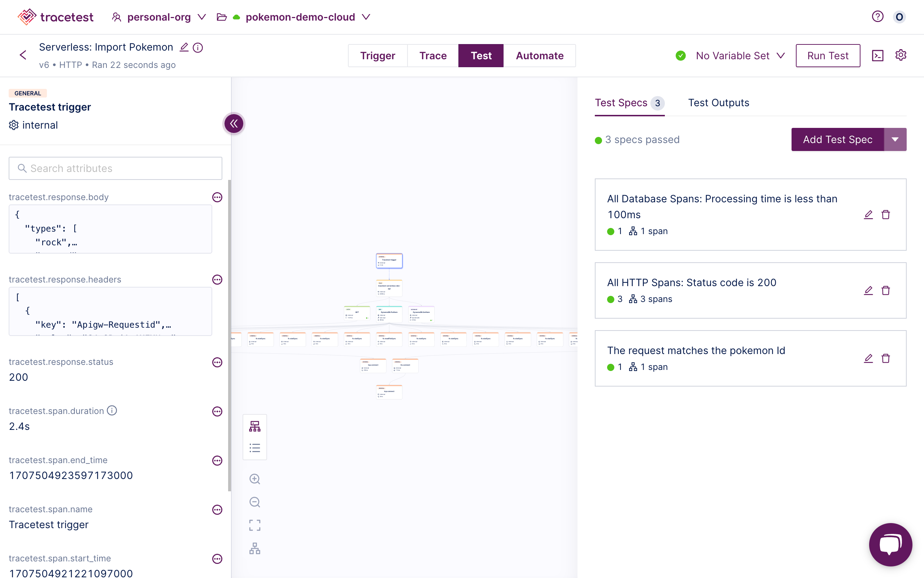The width and height of the screenshot is (924, 578).
Task: Open the user avatar O menu
Action: tap(899, 17)
